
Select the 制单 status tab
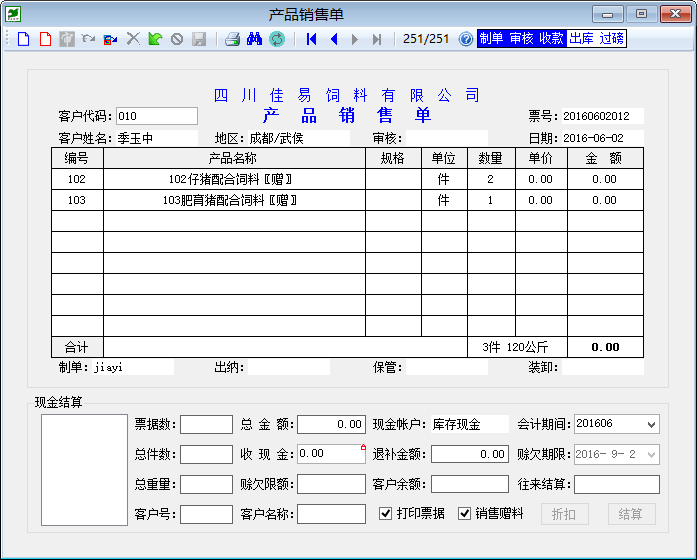[x=491, y=39]
